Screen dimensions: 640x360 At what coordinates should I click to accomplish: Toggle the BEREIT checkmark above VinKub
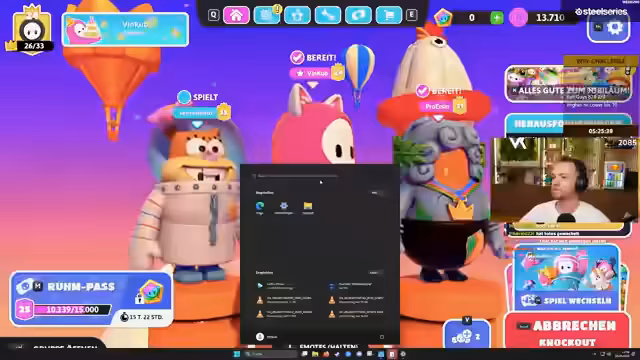click(297, 58)
